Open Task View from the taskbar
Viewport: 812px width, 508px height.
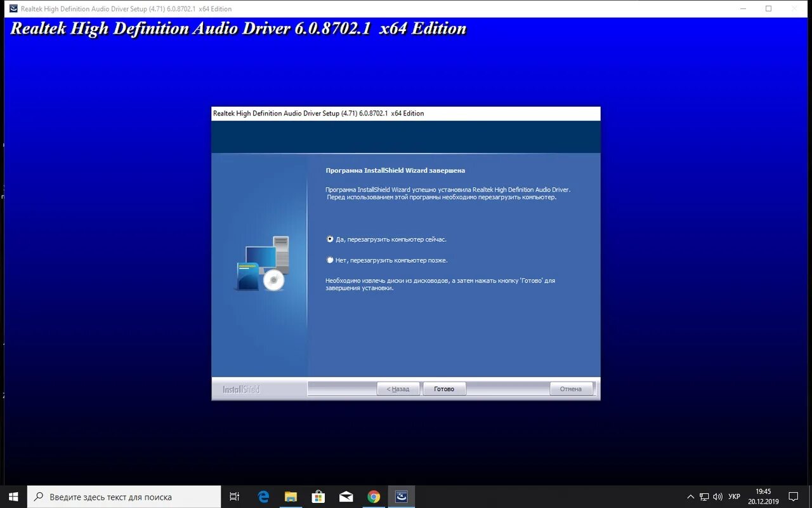coord(234,497)
